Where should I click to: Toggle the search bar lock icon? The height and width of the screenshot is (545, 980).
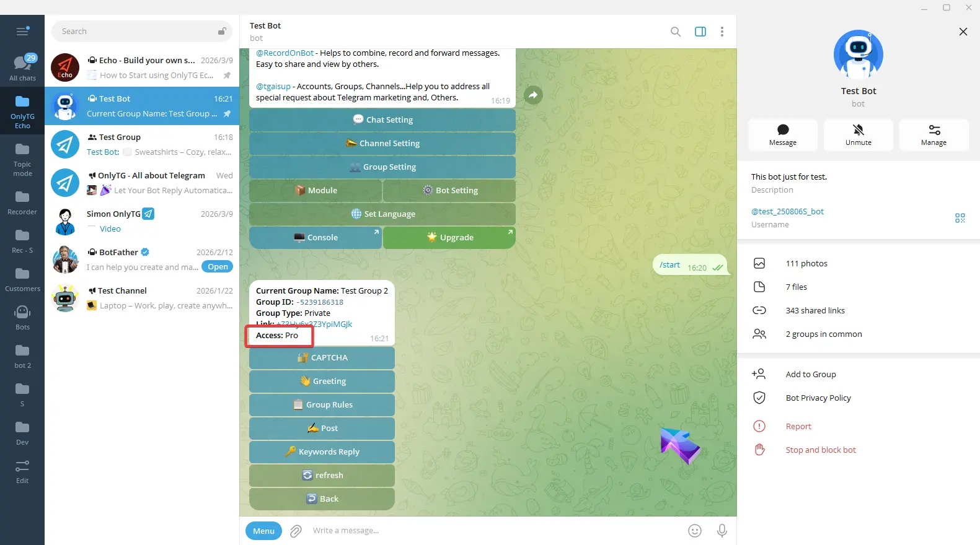click(222, 32)
